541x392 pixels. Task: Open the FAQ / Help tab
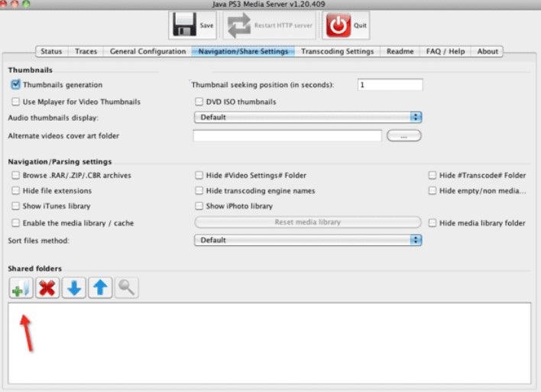pos(445,51)
